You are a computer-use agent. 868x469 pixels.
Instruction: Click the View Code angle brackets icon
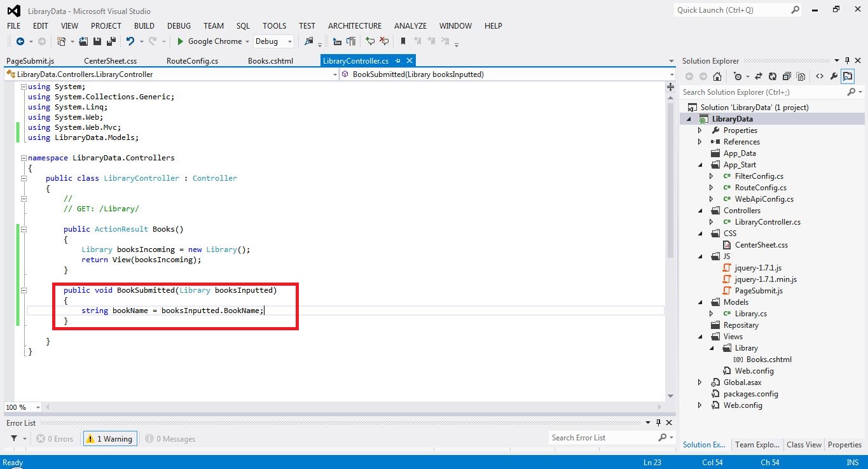[820, 76]
